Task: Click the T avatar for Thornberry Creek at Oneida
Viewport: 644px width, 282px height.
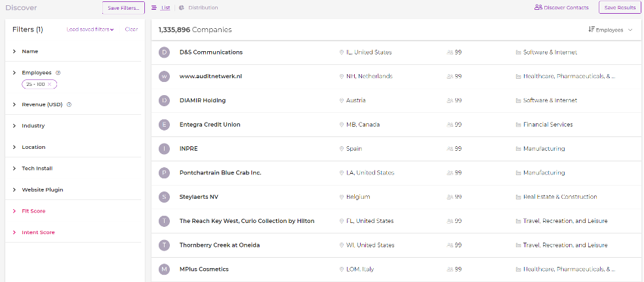Action: [x=165, y=245]
